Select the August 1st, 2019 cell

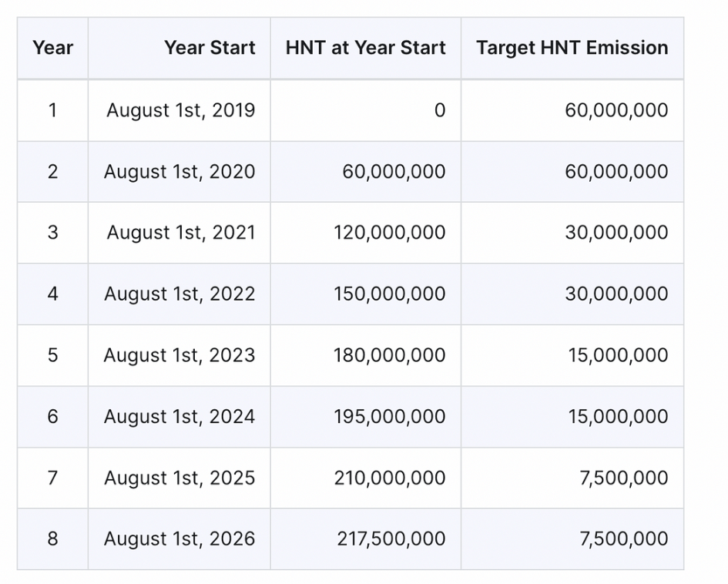[180, 110]
